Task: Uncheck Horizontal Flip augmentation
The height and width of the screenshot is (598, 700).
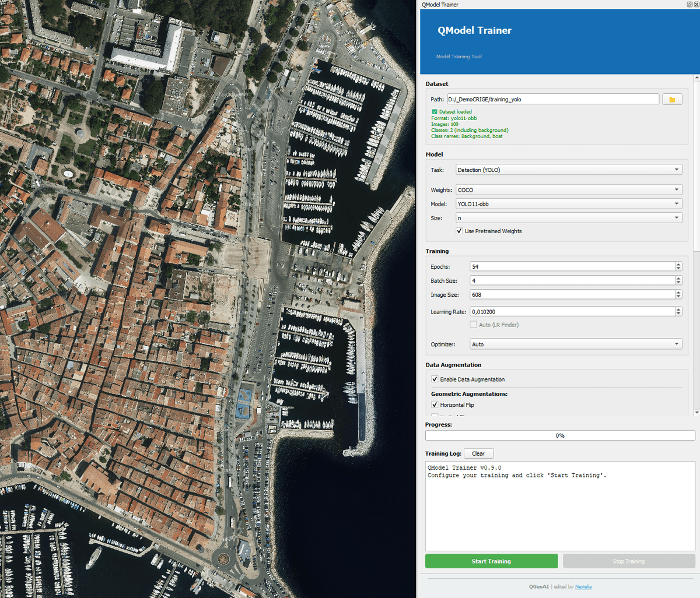Action: [434, 404]
